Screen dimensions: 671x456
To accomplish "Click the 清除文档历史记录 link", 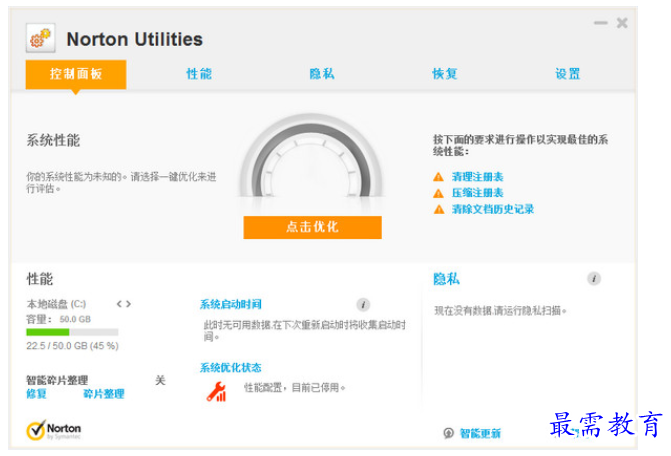I will pyautogui.click(x=493, y=209).
